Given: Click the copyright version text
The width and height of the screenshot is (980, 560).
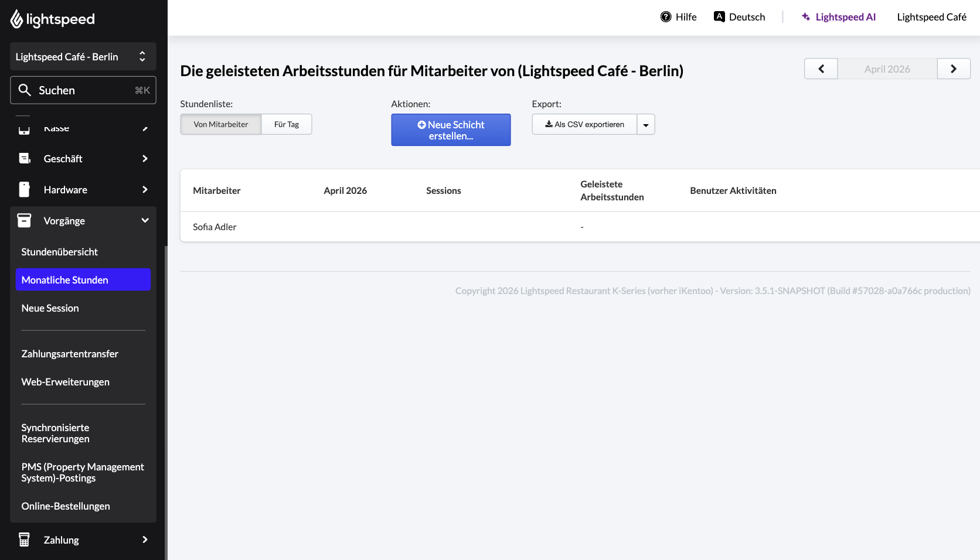Looking at the screenshot, I should click(x=713, y=291).
